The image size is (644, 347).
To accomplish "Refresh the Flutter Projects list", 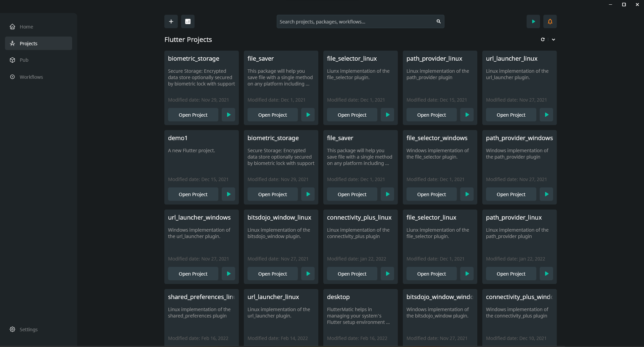I will pos(543,39).
